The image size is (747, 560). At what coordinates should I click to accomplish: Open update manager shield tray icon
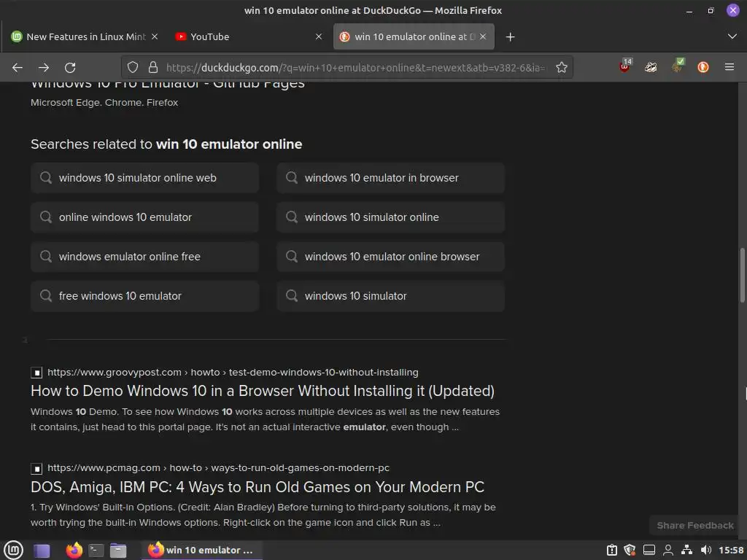click(630, 550)
